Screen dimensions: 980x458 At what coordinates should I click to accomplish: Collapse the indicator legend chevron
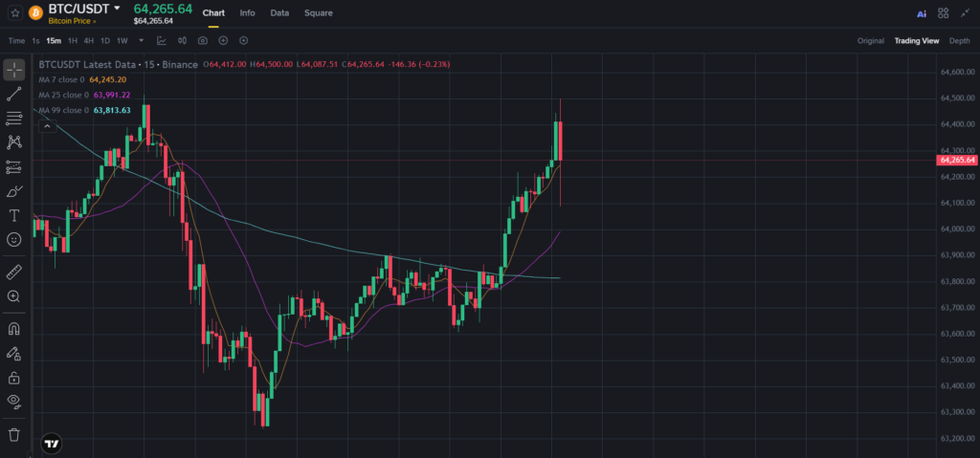pos(46,126)
